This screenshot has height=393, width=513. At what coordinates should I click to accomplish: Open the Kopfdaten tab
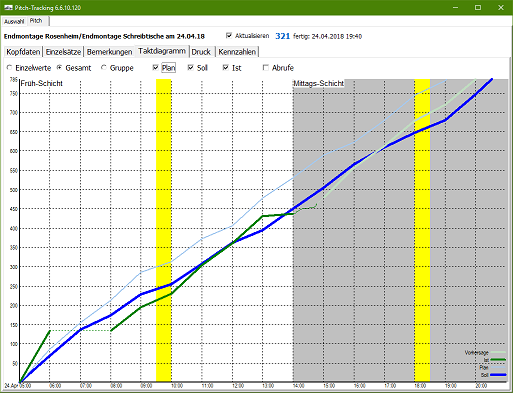23,52
